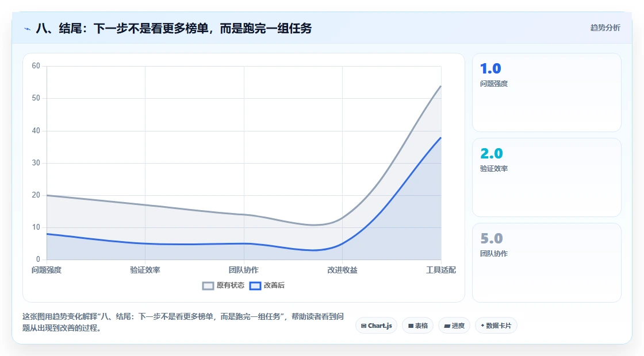This screenshot has height=356, width=644.
Task: Click the 问题强度 x-axis label
Action: (x=47, y=270)
